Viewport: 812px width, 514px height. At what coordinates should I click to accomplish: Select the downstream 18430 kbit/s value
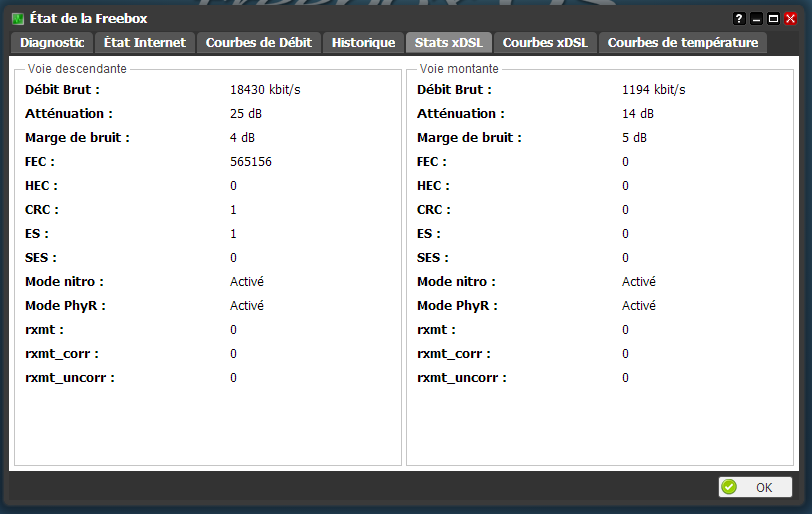pyautogui.click(x=265, y=90)
